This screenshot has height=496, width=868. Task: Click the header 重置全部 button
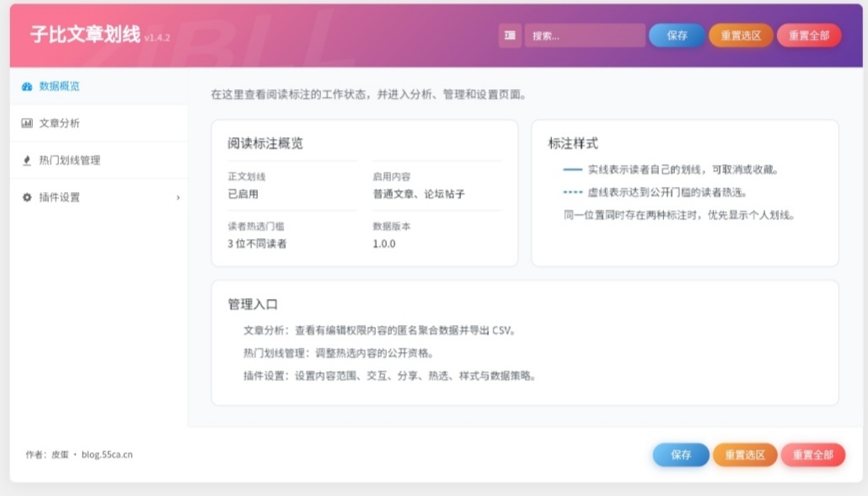(x=809, y=35)
